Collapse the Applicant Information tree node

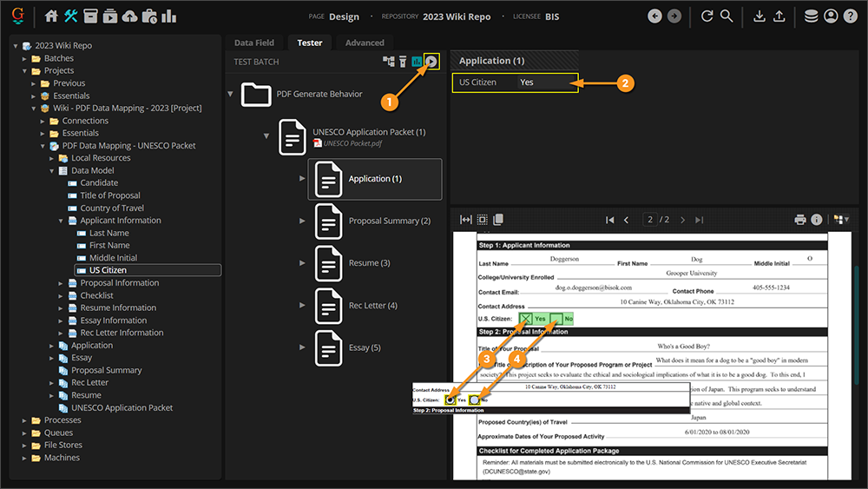[x=62, y=221]
